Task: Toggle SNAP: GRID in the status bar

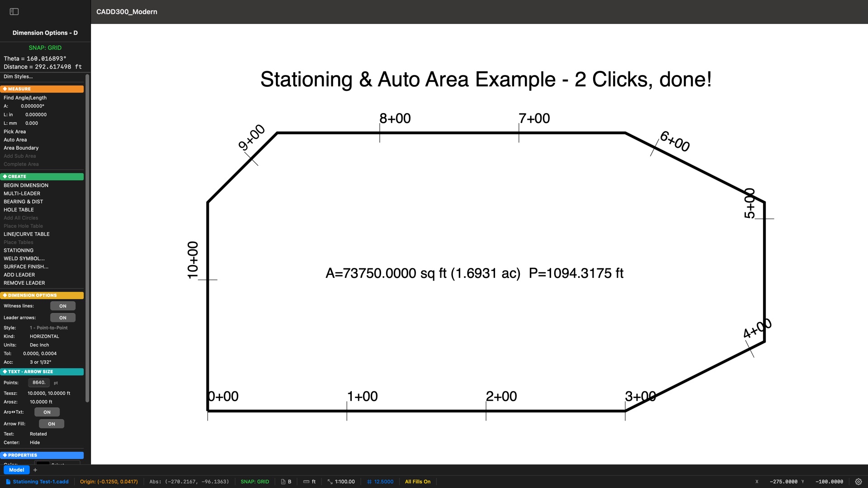Action: [255, 482]
